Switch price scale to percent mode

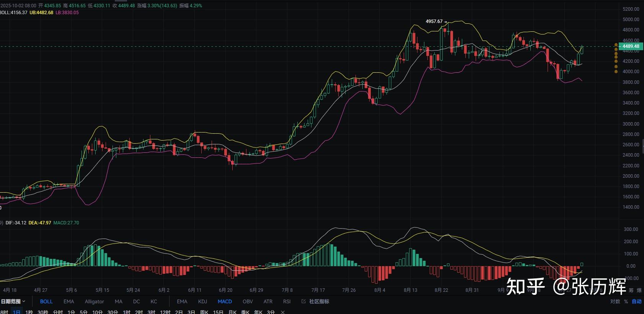point(626,301)
